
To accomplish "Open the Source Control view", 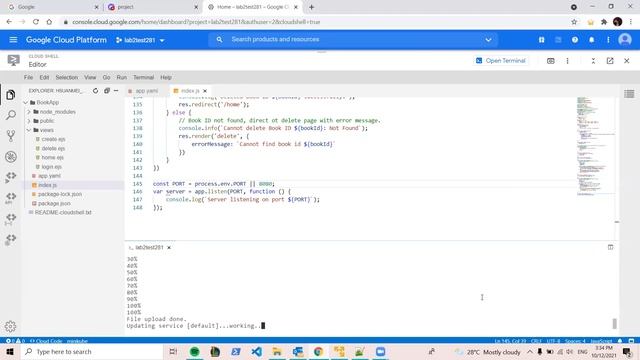I will tap(11, 136).
